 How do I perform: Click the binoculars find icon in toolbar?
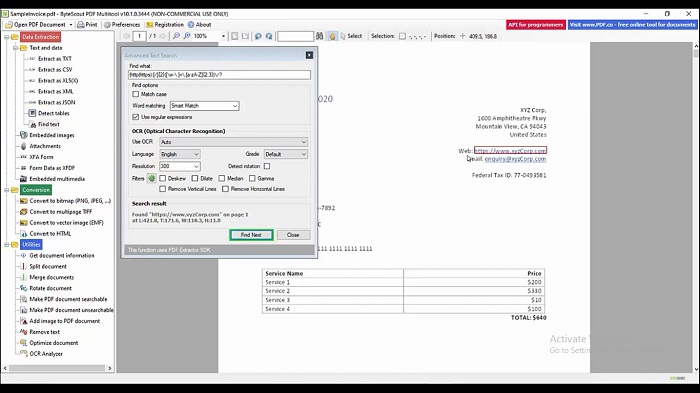tap(319, 36)
